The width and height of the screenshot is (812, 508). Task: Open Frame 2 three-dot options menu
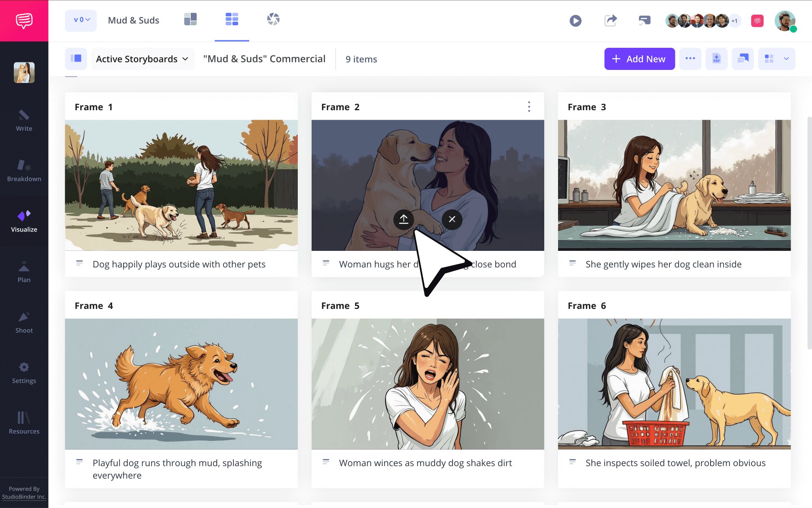pos(529,107)
